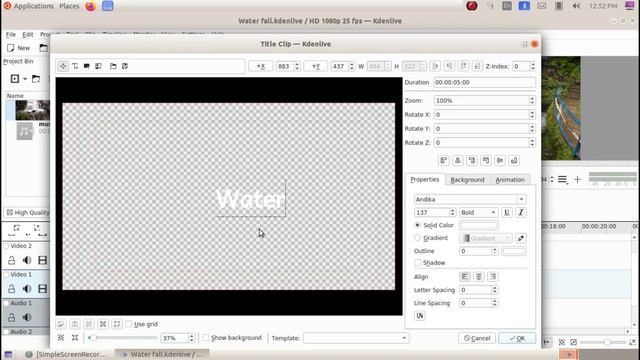Select the Add Rectangle tool
Image resolution: width=640 pixels, height=360 pixels.
(x=87, y=66)
